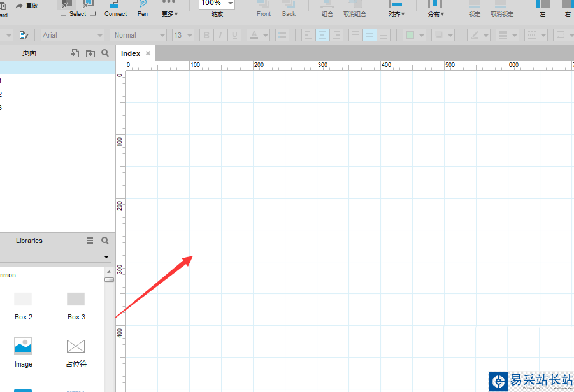
Task: Align text right
Action: (336, 35)
